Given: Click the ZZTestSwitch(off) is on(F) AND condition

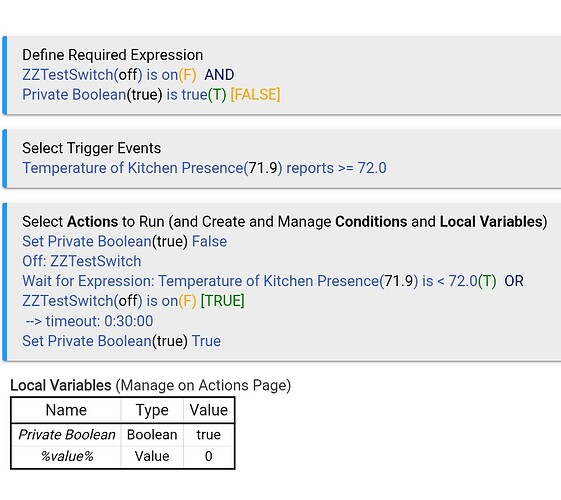Looking at the screenshot, I should coord(128,75).
